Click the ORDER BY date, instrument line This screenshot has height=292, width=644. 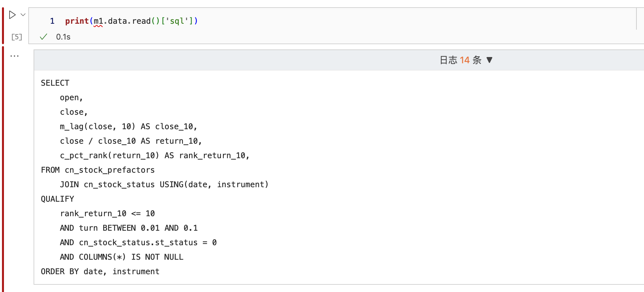point(100,272)
